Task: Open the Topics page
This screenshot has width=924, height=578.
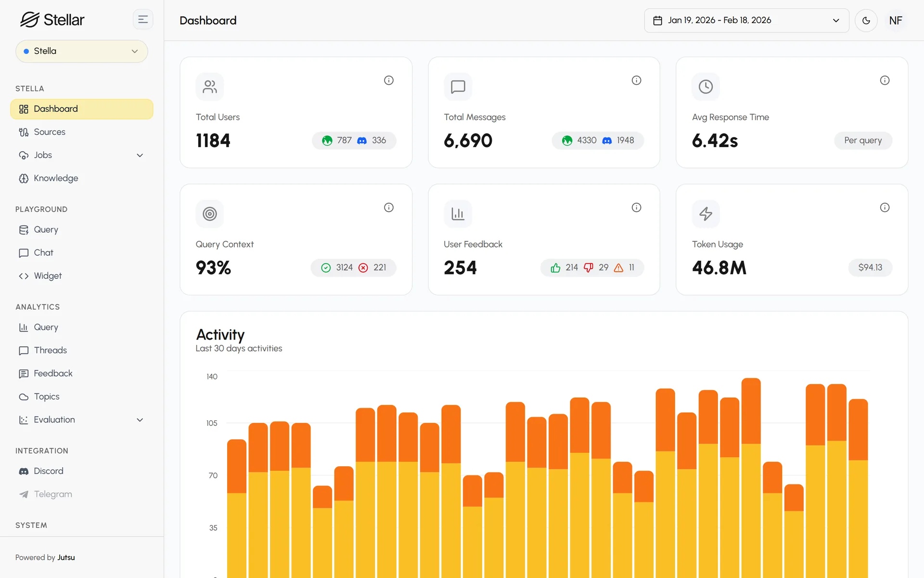Action: 82,397
